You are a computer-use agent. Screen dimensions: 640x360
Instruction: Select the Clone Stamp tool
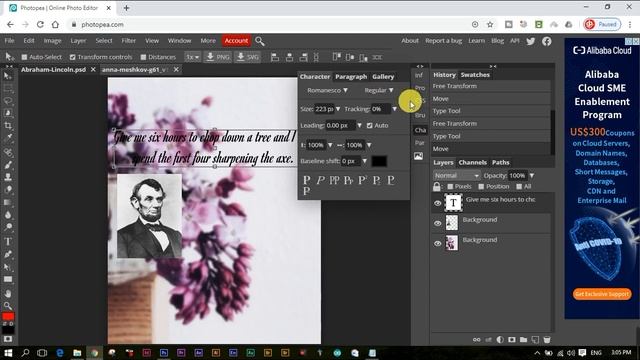pyautogui.click(x=8, y=177)
